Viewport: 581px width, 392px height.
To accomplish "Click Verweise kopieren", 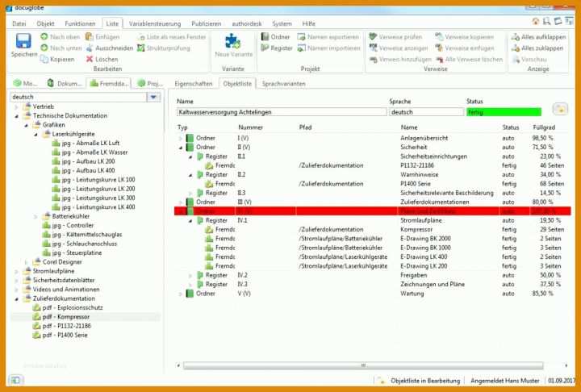I will tap(464, 36).
